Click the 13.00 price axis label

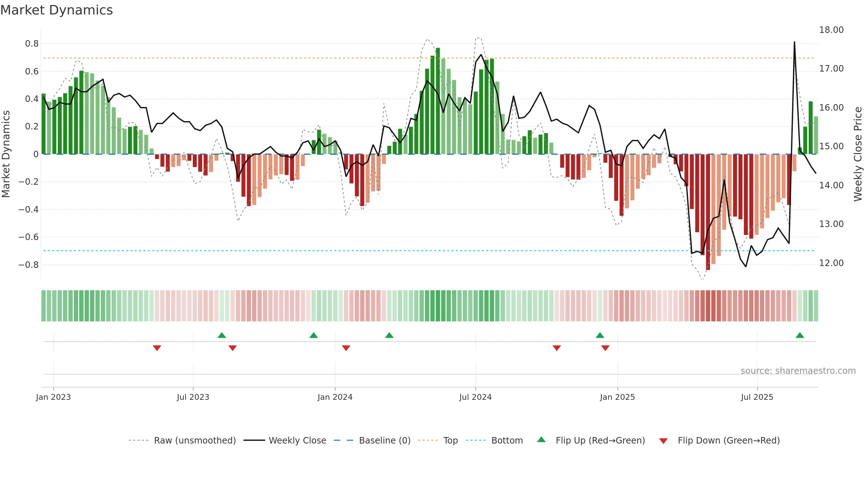(x=831, y=224)
